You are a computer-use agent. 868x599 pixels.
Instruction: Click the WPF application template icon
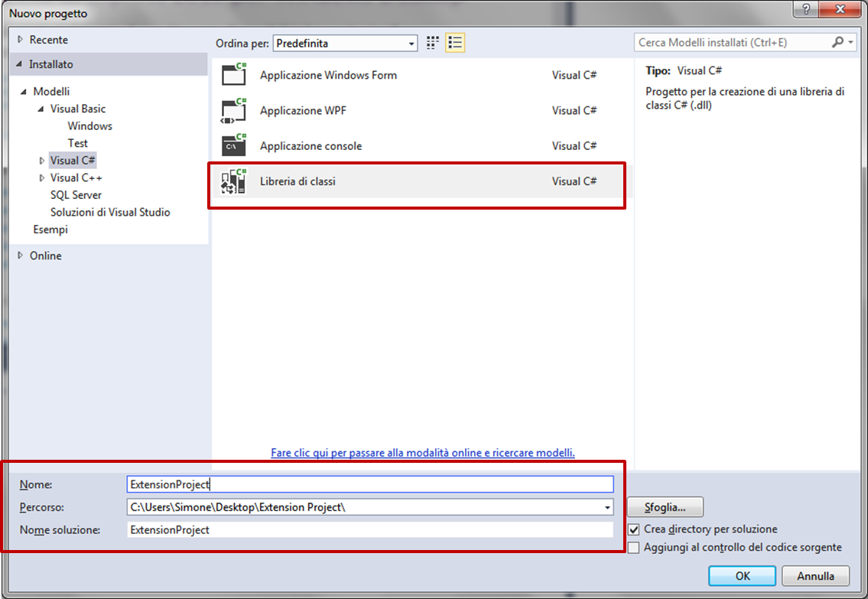233,110
